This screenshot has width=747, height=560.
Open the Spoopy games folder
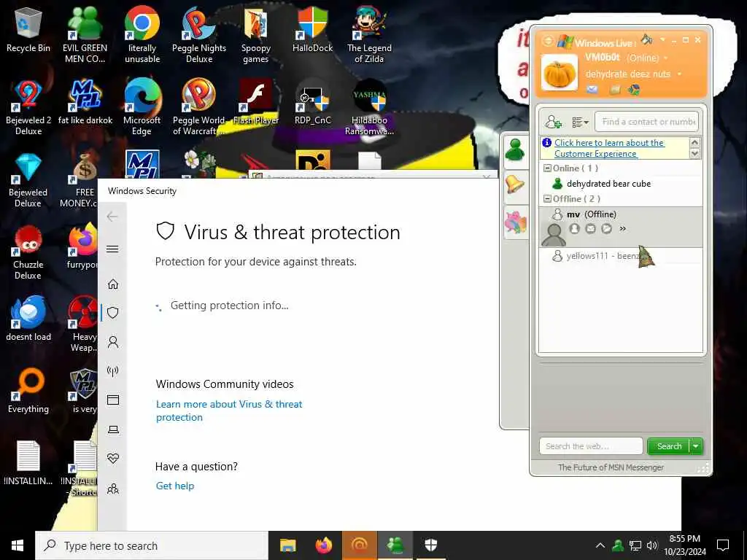pyautogui.click(x=256, y=36)
